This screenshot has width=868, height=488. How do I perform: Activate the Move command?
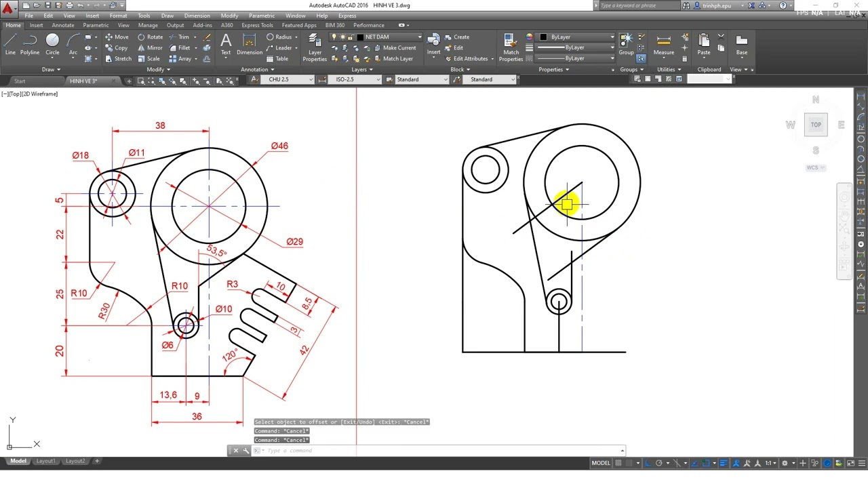117,37
